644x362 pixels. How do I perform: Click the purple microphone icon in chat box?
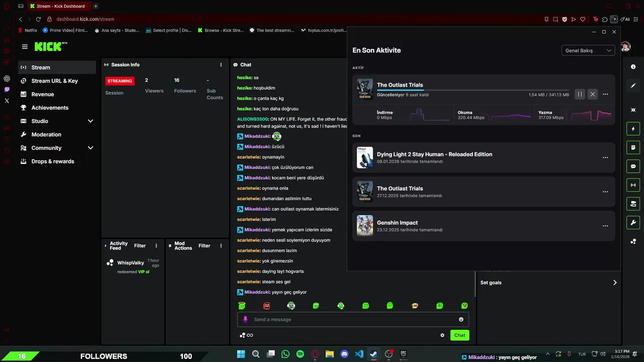tap(246, 319)
